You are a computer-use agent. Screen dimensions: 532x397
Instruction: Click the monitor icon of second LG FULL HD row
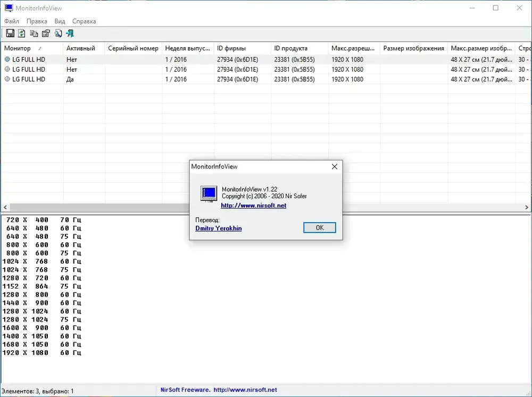pos(7,69)
